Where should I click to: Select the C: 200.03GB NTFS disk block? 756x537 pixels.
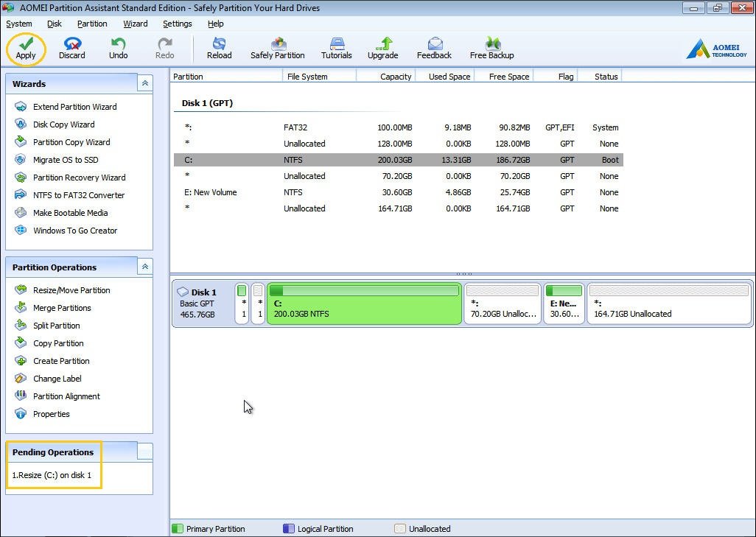[364, 303]
